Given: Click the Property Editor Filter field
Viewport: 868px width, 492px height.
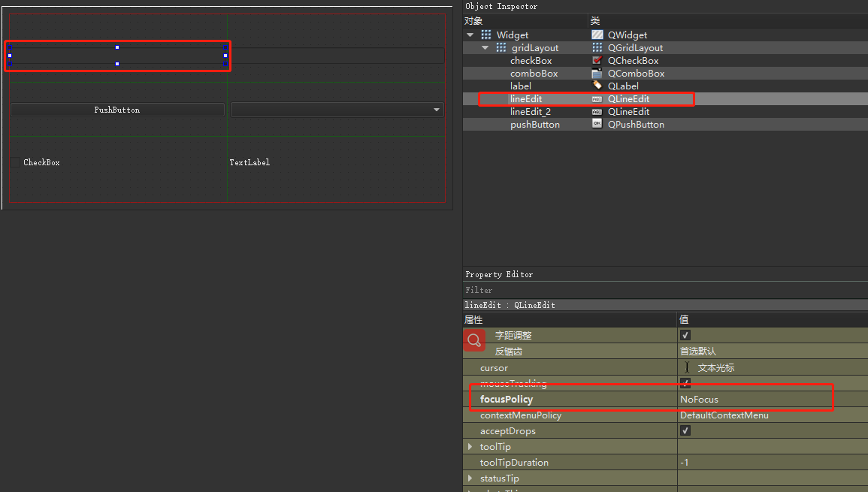Looking at the screenshot, I should 665,290.
